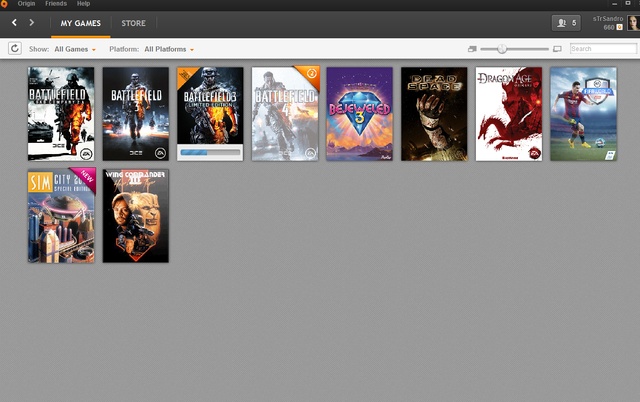Viewport: 640px width, 402px height.
Task: Click the tile size slider handle
Action: tap(502, 49)
